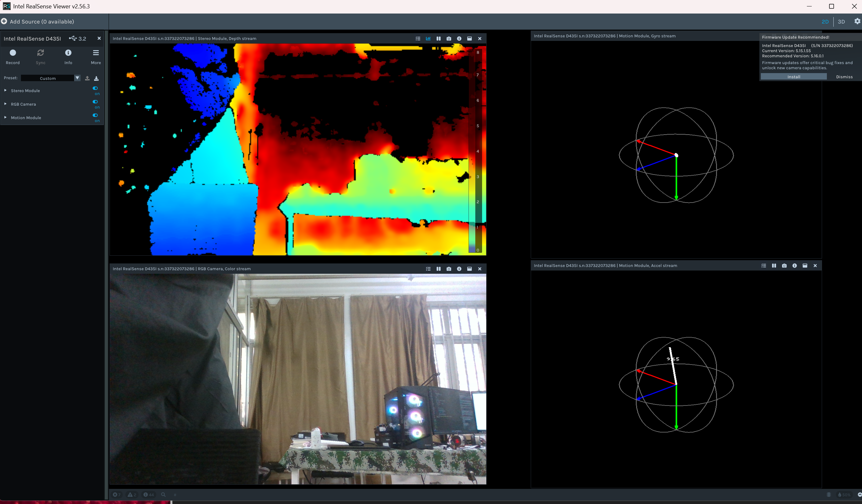Click 'Current Version: 5.15.1.55' text
The width and height of the screenshot is (862, 504).
coord(786,51)
